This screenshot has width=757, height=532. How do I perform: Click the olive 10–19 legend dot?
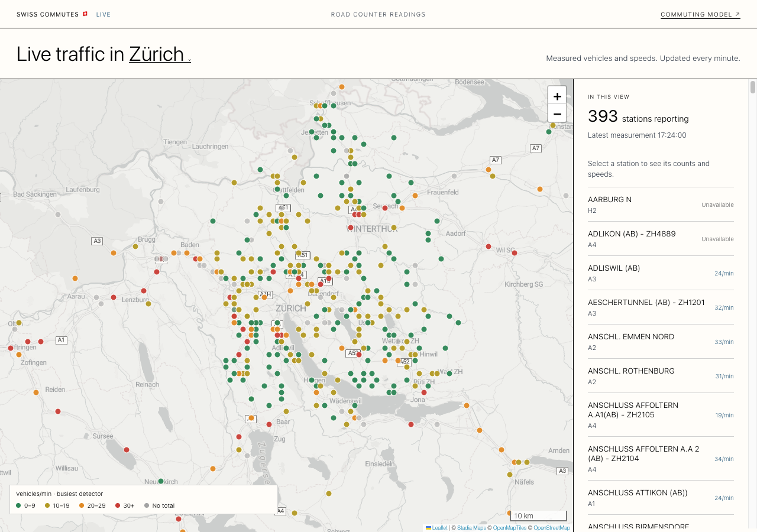pyautogui.click(x=47, y=505)
